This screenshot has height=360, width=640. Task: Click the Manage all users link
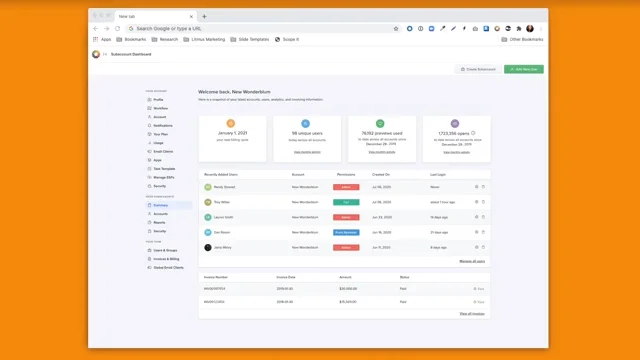[472, 261]
